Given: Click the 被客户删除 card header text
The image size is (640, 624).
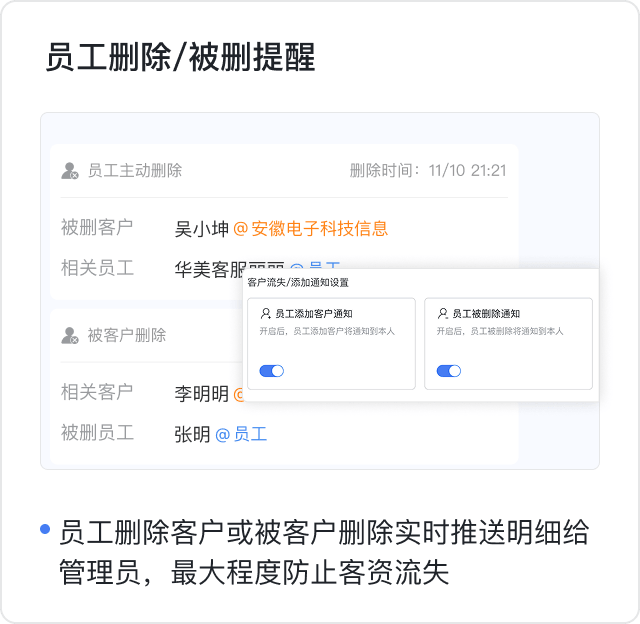Looking at the screenshot, I should [127, 335].
